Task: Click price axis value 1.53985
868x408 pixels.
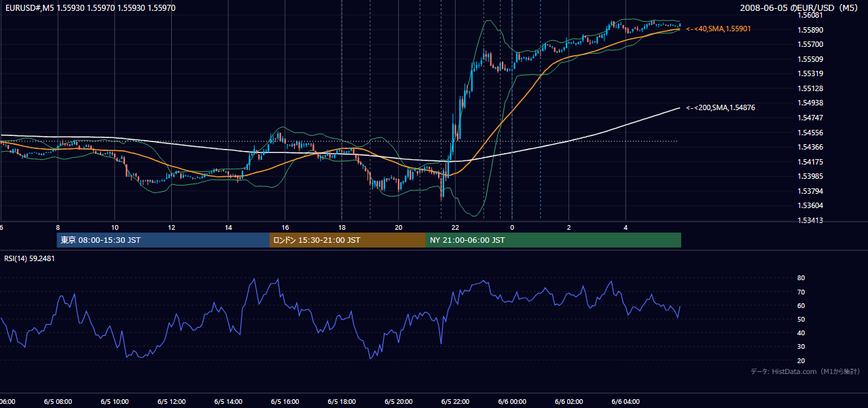Action: 810,176
